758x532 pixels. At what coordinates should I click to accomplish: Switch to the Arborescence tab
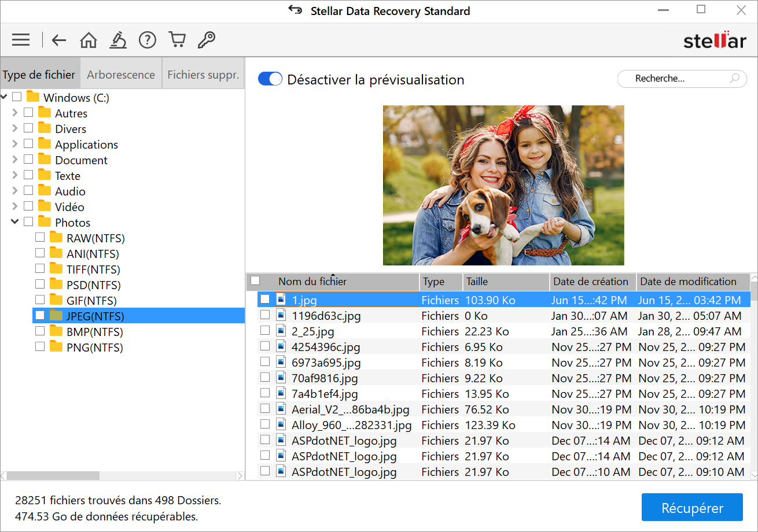point(121,75)
